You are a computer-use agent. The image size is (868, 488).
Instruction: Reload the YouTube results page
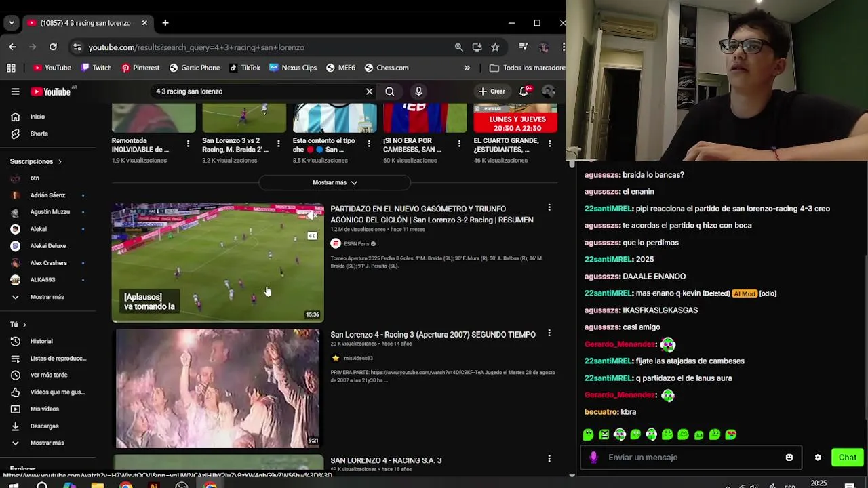click(x=53, y=47)
